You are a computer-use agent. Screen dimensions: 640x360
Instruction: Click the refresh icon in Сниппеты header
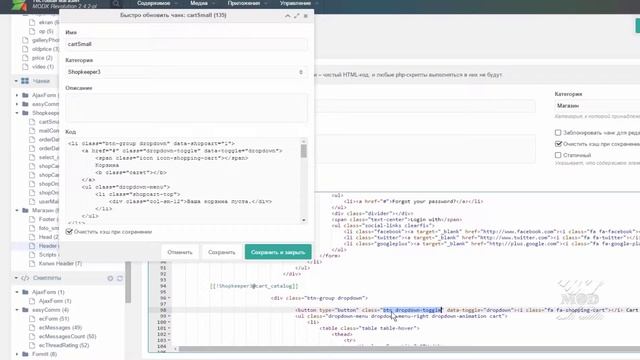click(120, 278)
